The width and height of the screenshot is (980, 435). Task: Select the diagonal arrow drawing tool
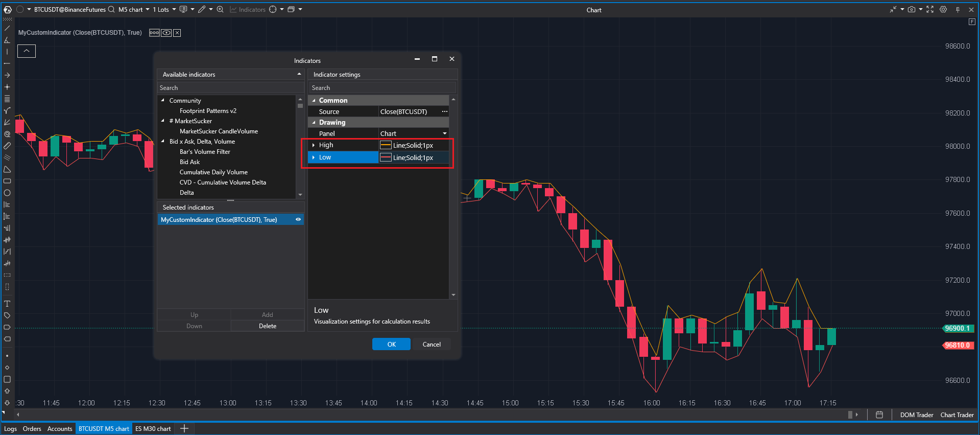click(x=7, y=122)
